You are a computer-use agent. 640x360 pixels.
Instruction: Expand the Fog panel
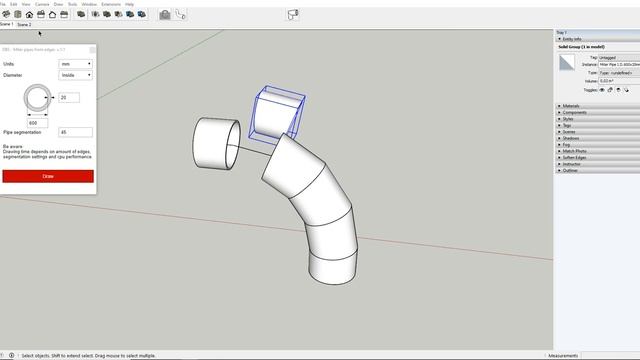pos(598,145)
